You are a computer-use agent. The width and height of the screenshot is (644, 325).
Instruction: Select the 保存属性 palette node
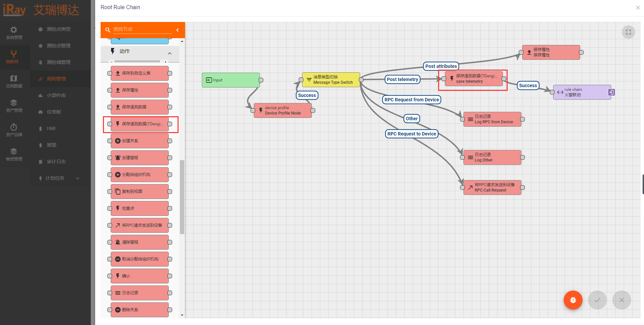[x=140, y=90]
